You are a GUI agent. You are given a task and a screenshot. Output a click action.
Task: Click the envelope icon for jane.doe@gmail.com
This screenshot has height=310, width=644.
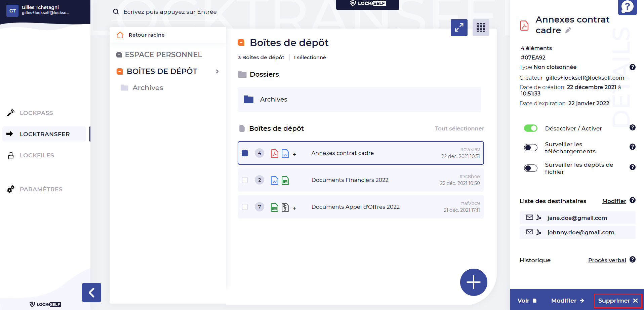529,218
